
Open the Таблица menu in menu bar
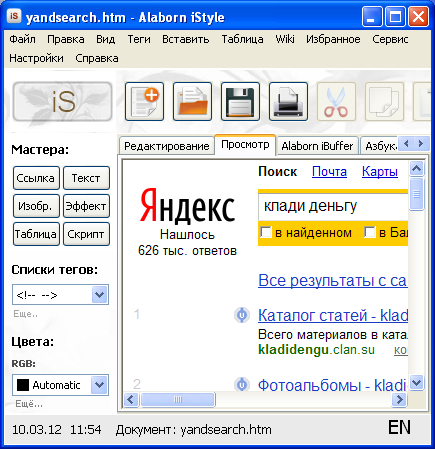click(x=242, y=39)
